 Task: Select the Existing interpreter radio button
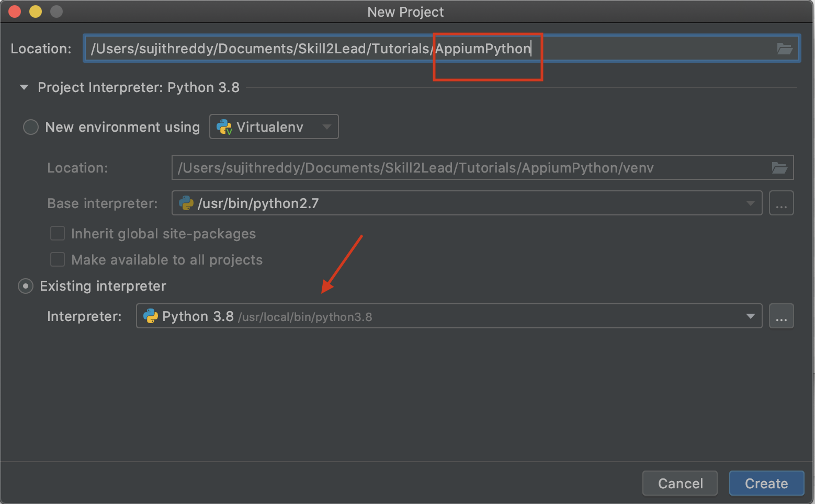click(26, 286)
